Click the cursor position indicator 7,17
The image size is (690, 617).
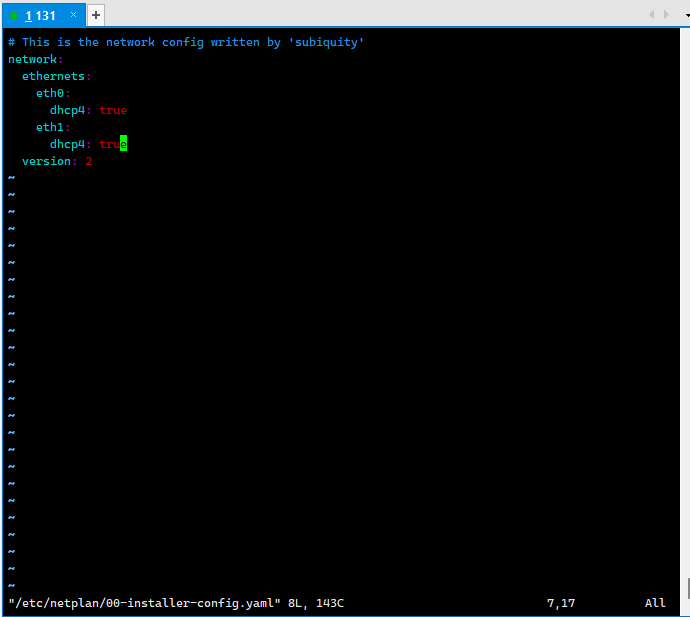point(561,603)
